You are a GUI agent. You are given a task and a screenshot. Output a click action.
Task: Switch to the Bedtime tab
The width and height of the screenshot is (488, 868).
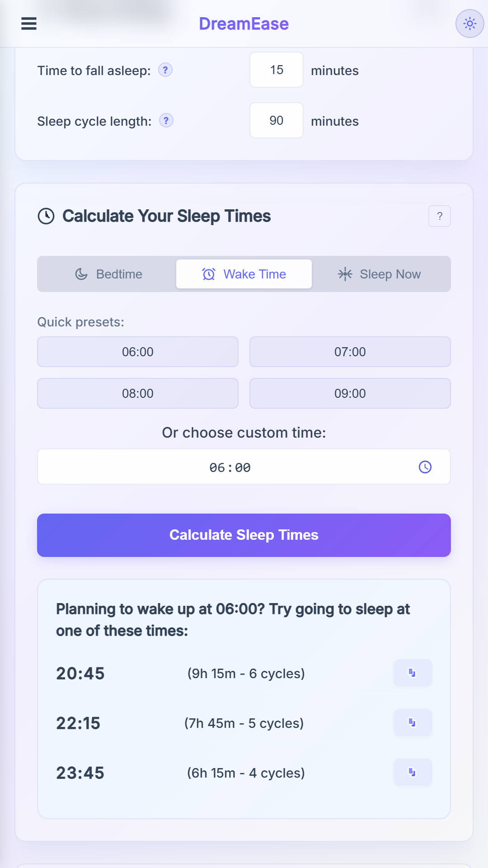[x=108, y=274]
